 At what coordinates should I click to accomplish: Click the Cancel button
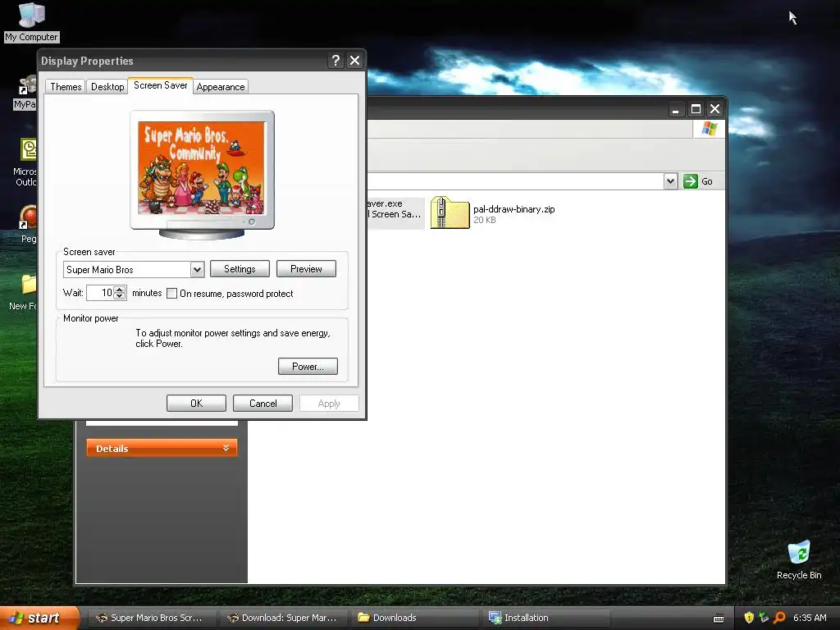pyautogui.click(x=262, y=404)
